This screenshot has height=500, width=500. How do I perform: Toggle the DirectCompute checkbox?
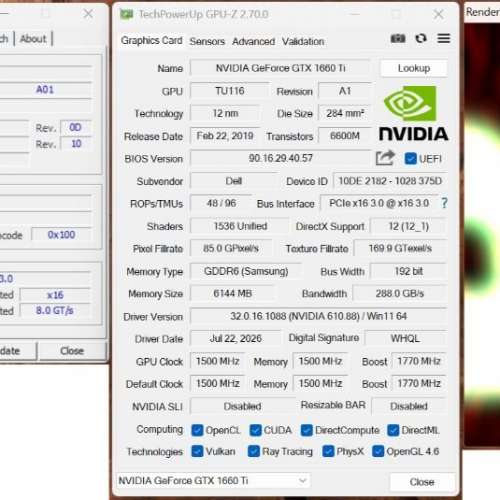[x=307, y=430]
